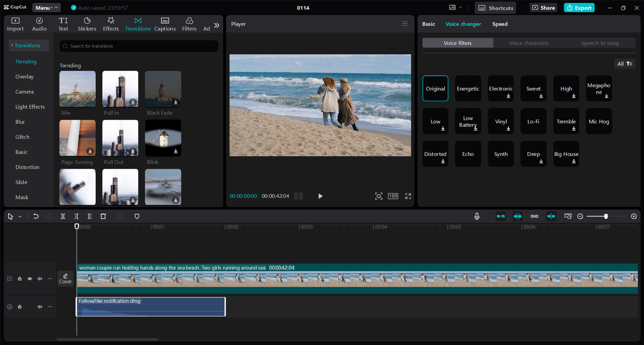This screenshot has height=345, width=644.
Task: Delete left of playhead trim tool
Action: (76, 216)
